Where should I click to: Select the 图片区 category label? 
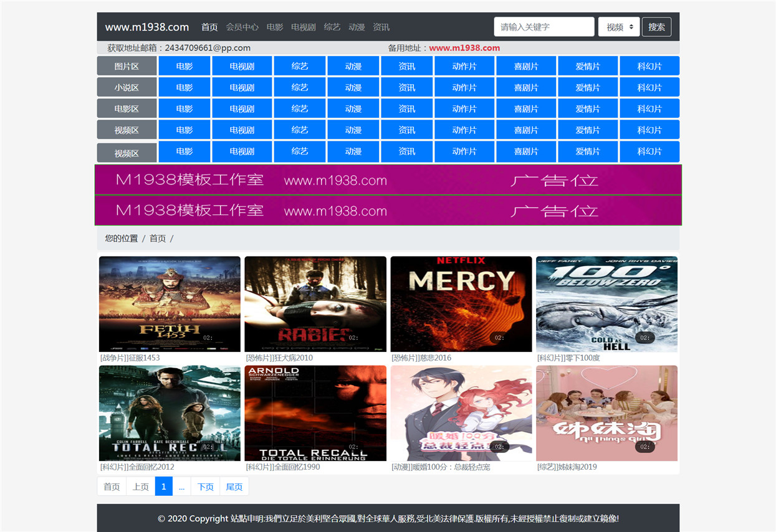click(127, 66)
